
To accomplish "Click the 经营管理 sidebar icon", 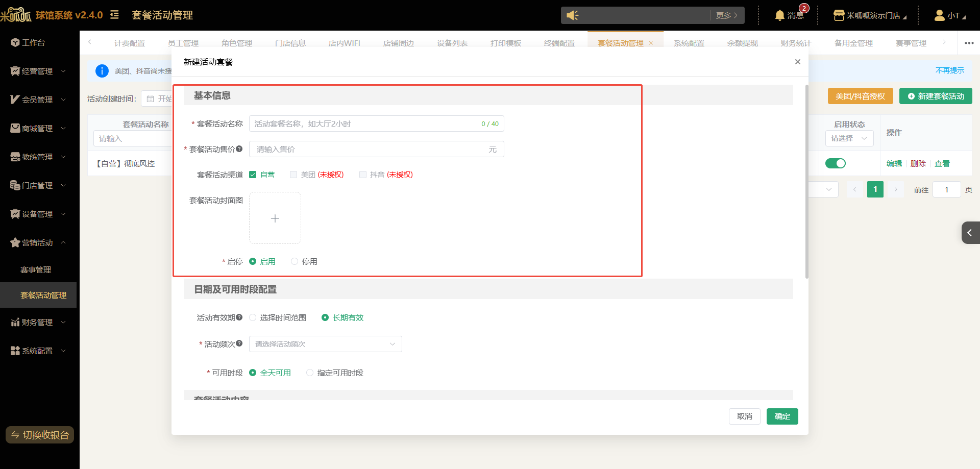I will (15, 71).
